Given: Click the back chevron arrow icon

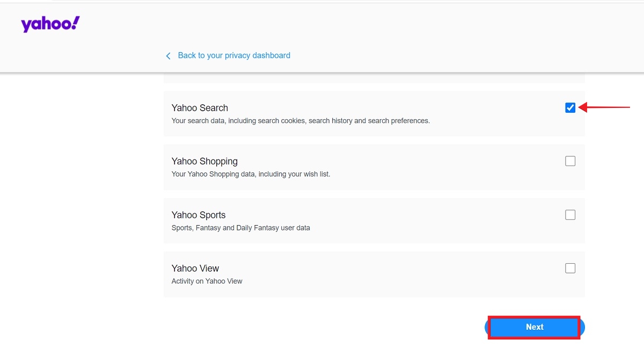Looking at the screenshot, I should coord(168,55).
